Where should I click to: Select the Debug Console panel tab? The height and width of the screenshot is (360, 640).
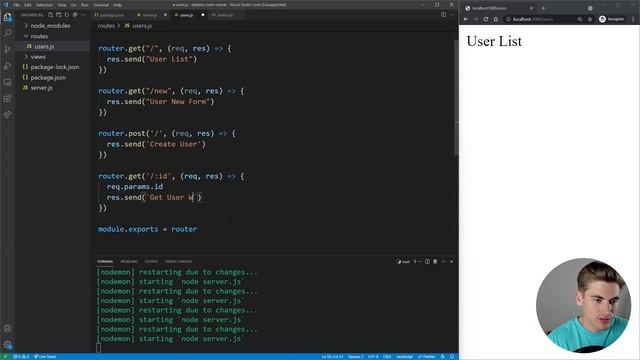pos(178,261)
